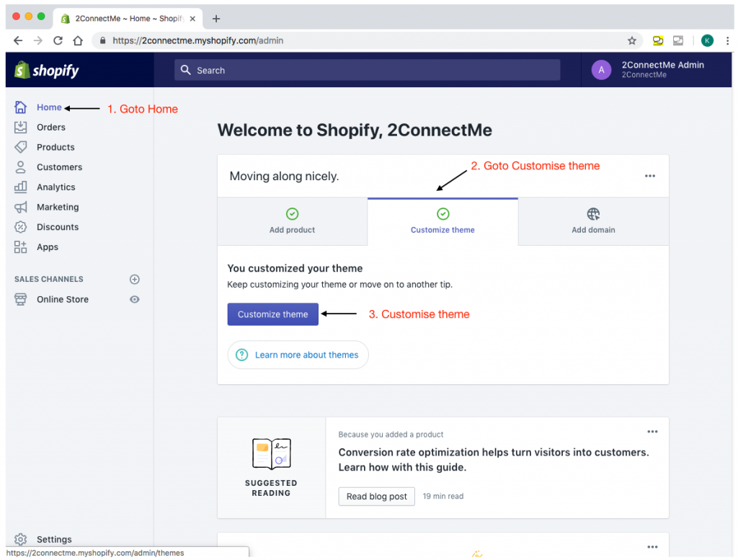Click the 'SALES CHANNELS' section heading
Image resolution: width=738 pixels, height=560 pixels.
pos(49,279)
